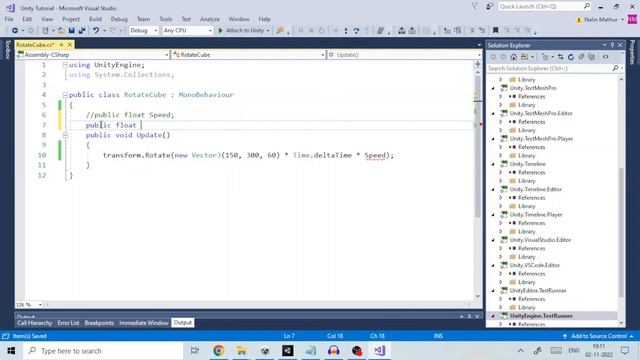Close the RotateCube.cs tab
640x360 pixels.
tap(70, 44)
